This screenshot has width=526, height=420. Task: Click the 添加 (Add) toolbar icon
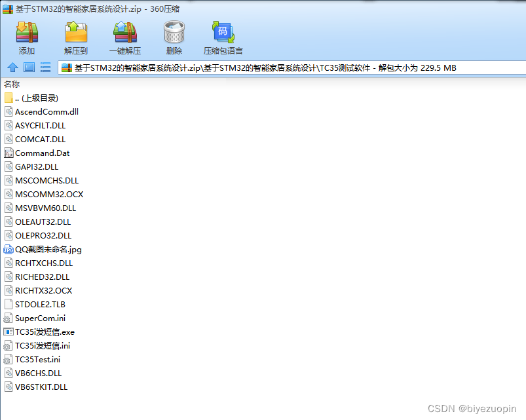point(27,33)
